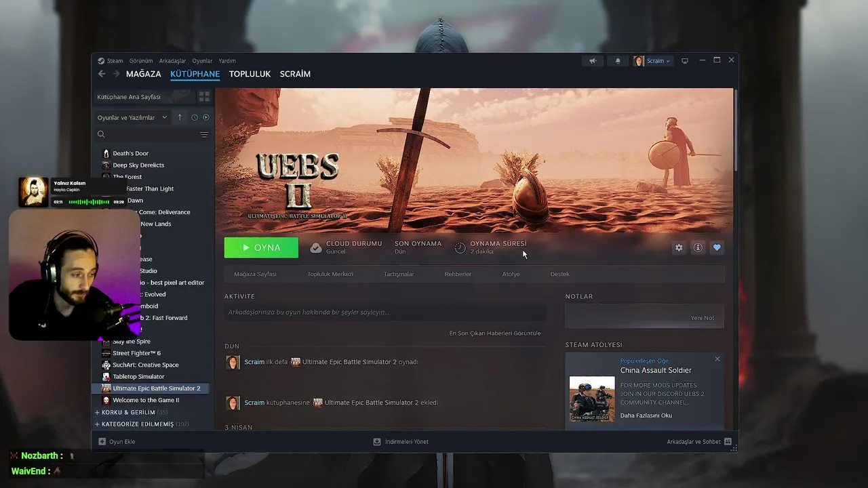
Task: Show game info icon
Action: (x=698, y=247)
